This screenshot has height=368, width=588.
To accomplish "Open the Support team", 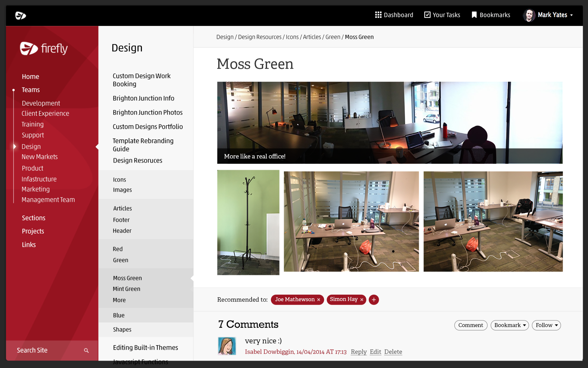I will (x=33, y=135).
